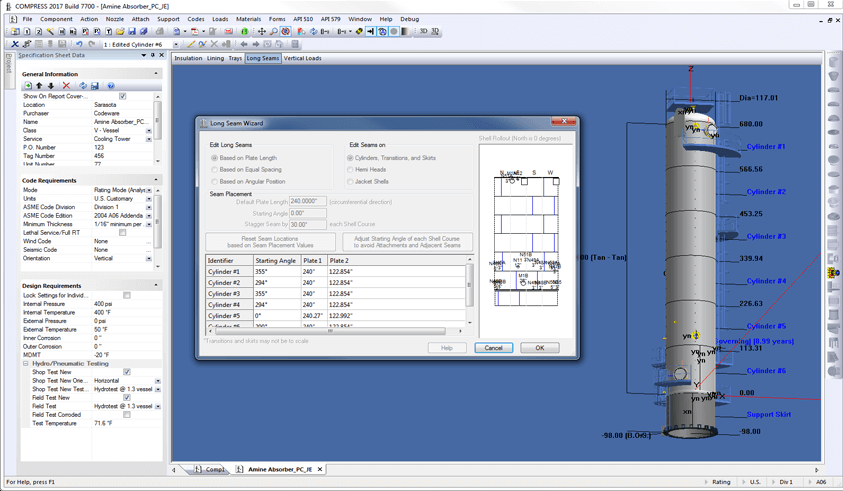Click the pan/move arrows tool icon

pos(262,31)
